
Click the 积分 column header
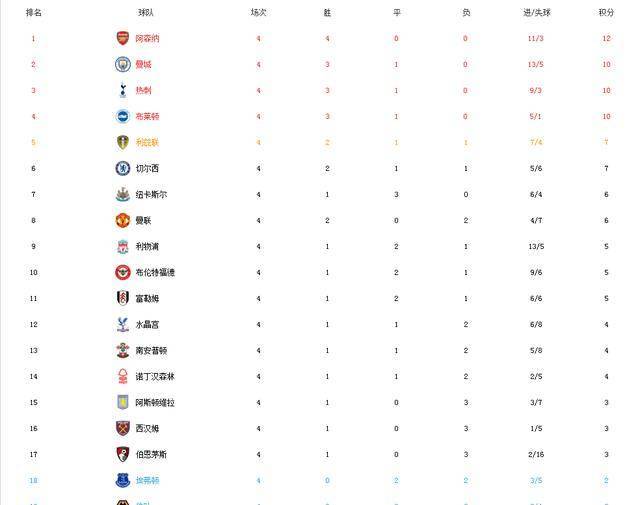606,13
